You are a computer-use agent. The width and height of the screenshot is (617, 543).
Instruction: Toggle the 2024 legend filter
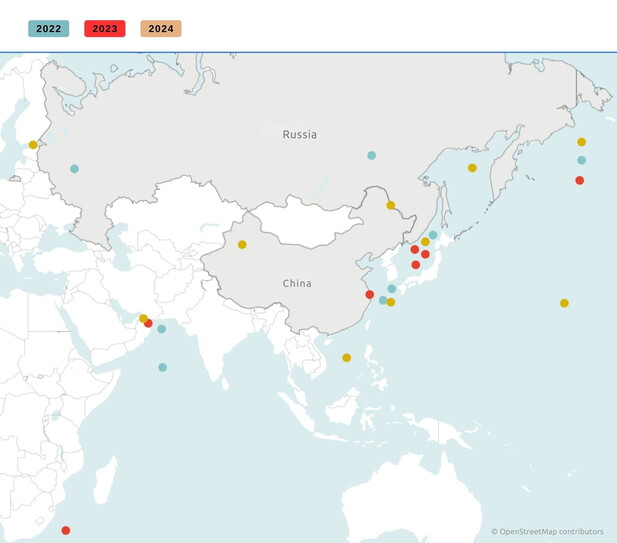[160, 28]
